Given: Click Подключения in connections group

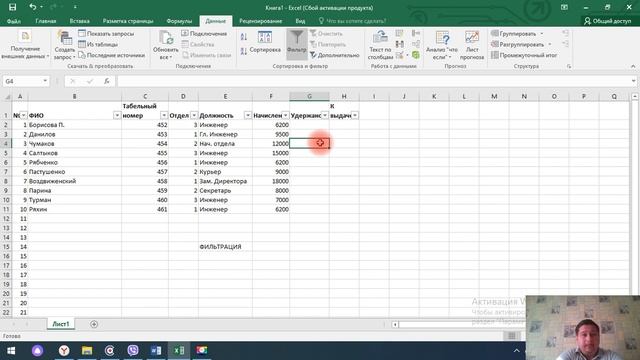Looking at the screenshot, I should click(204, 33).
